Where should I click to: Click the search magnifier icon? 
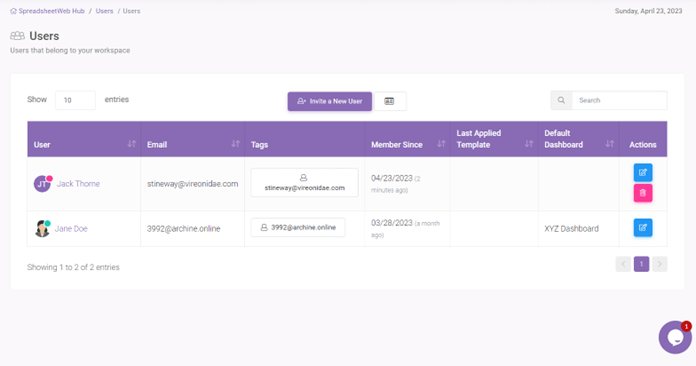tap(561, 100)
